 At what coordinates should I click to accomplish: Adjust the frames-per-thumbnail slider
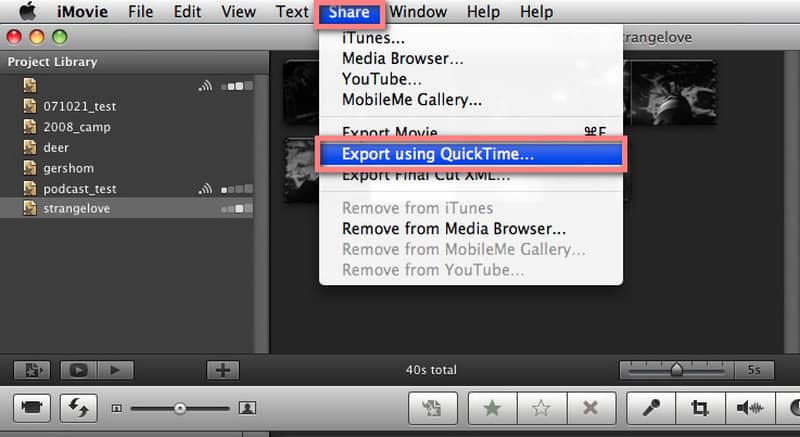[677, 370]
